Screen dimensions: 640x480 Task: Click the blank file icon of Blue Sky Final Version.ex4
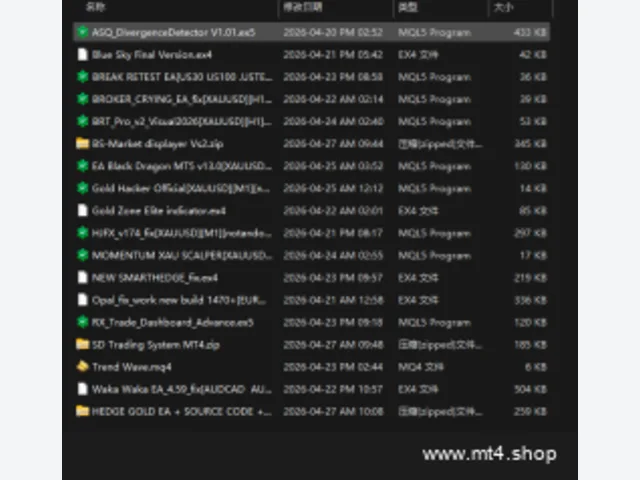[82, 54]
